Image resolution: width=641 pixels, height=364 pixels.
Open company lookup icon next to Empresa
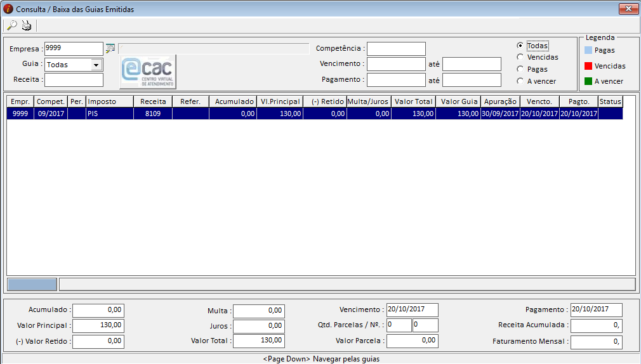click(x=110, y=49)
